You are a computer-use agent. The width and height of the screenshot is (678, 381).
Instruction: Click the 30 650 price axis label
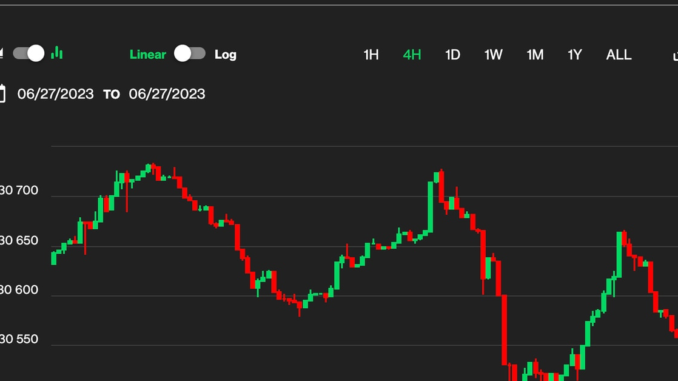tap(19, 240)
